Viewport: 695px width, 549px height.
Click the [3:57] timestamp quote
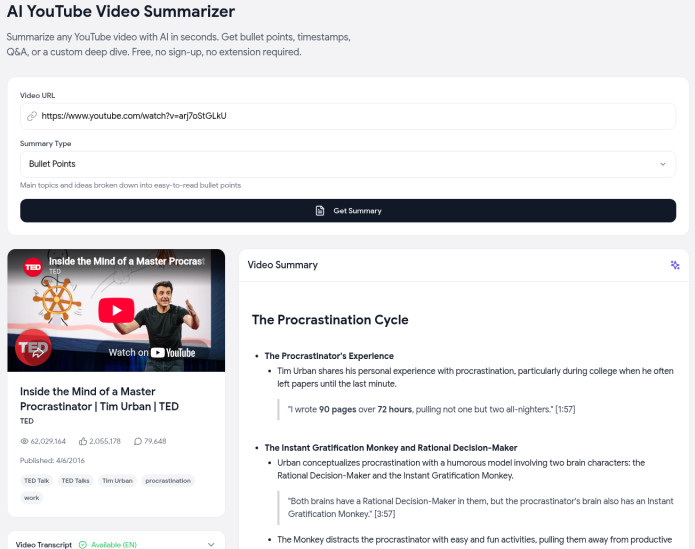pos(480,507)
